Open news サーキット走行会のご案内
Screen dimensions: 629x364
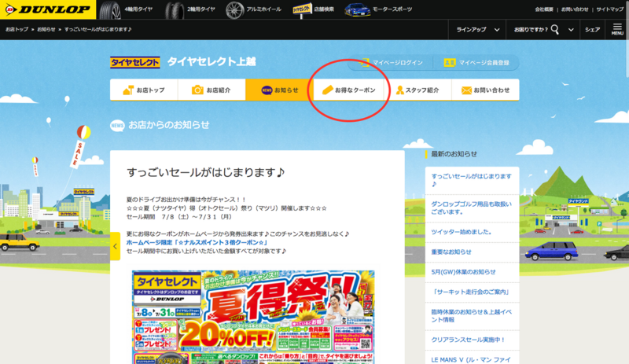pyautogui.click(x=472, y=292)
